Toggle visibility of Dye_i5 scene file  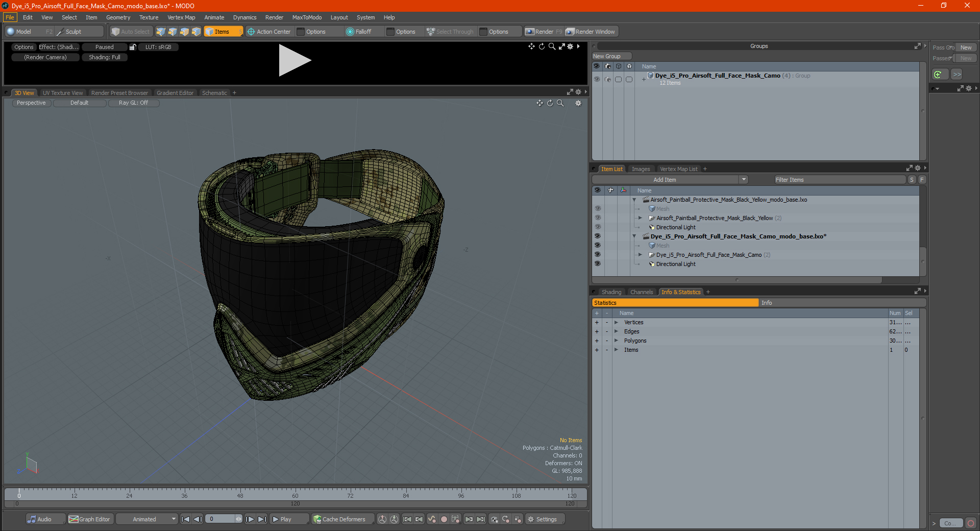(597, 236)
